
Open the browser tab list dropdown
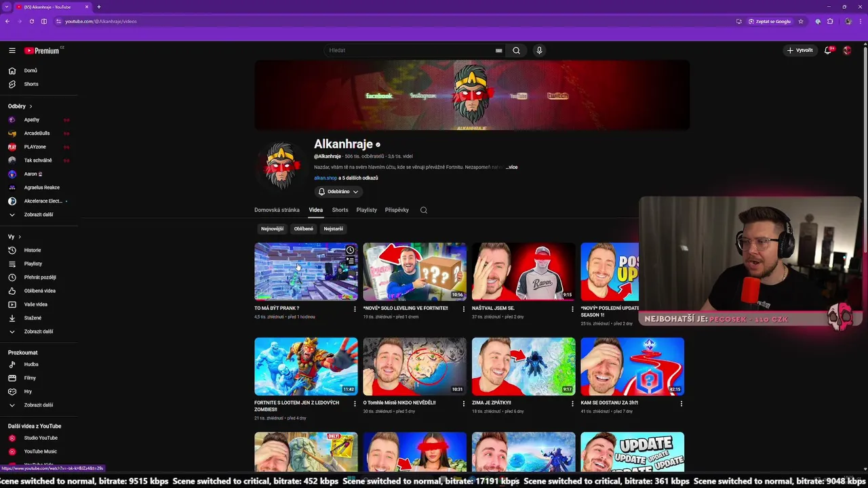(x=7, y=7)
